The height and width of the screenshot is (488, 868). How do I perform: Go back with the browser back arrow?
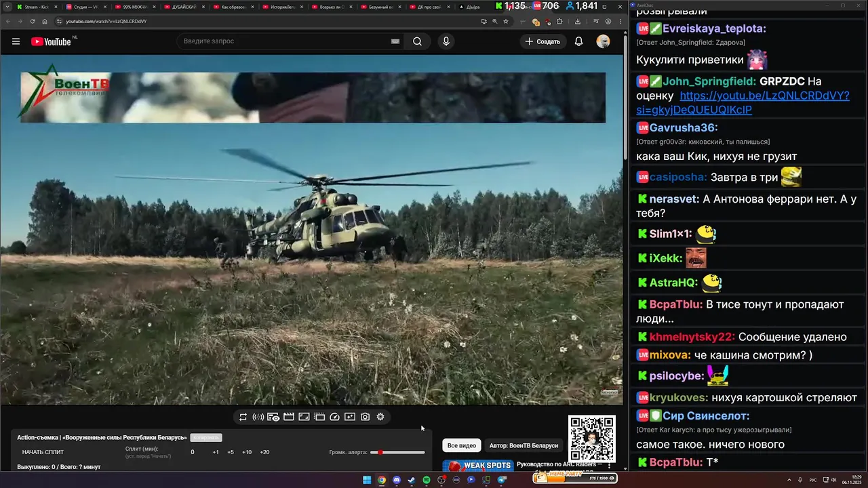pos(7,21)
